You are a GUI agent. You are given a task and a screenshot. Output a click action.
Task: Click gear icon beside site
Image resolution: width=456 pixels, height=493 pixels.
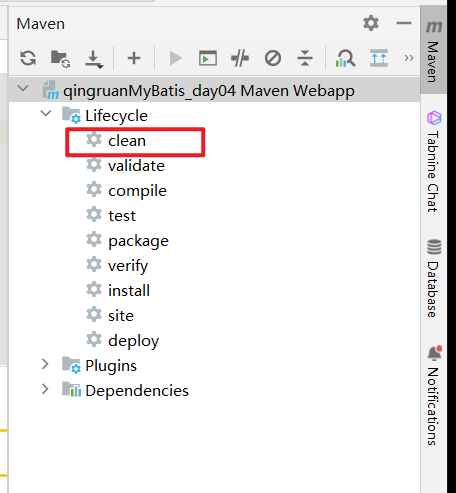click(x=94, y=314)
